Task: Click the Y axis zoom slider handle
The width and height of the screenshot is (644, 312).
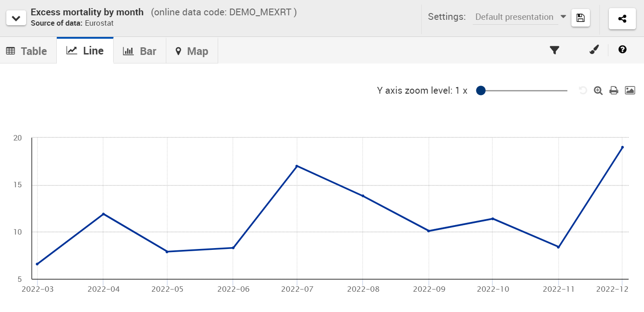Action: tap(480, 90)
